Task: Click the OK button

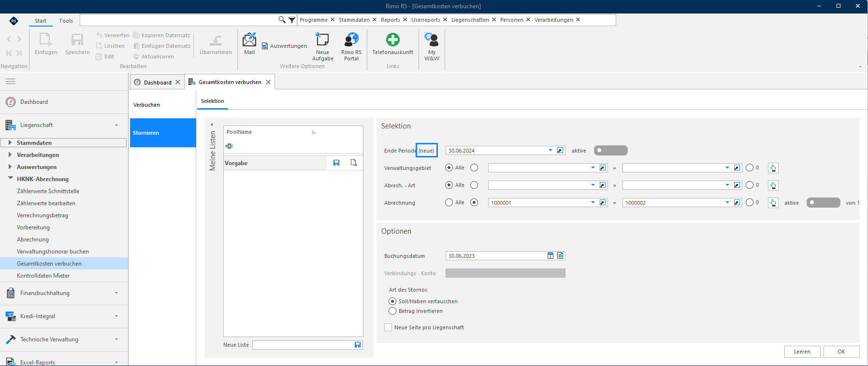Action: click(x=841, y=352)
